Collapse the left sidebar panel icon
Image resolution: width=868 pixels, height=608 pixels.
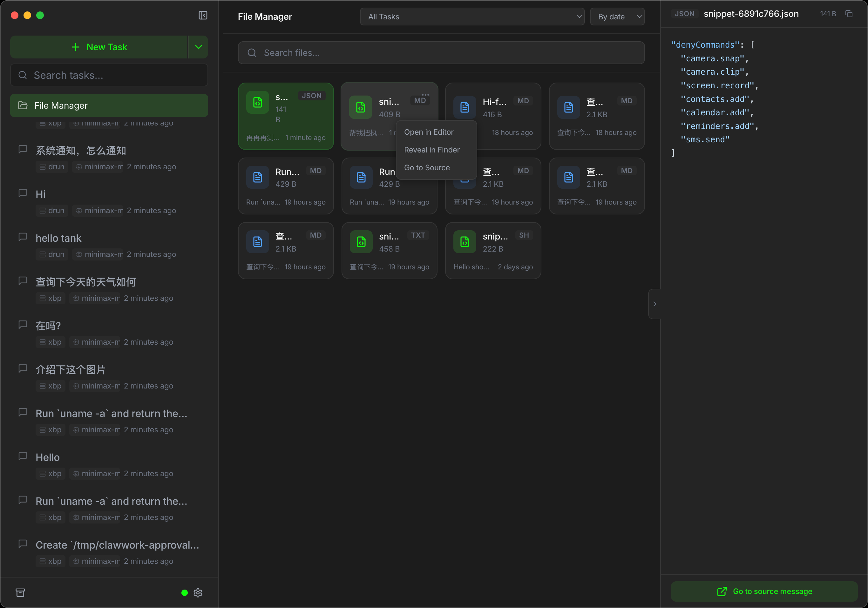(203, 15)
